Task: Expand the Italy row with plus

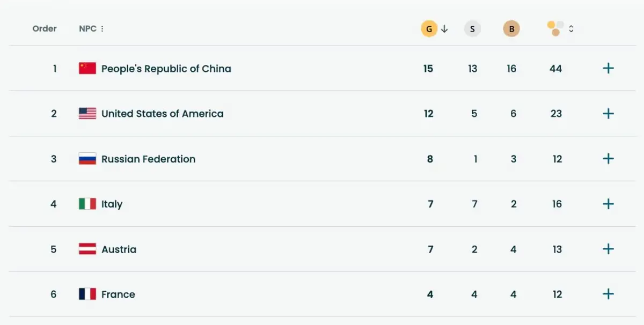Action: [x=608, y=204]
